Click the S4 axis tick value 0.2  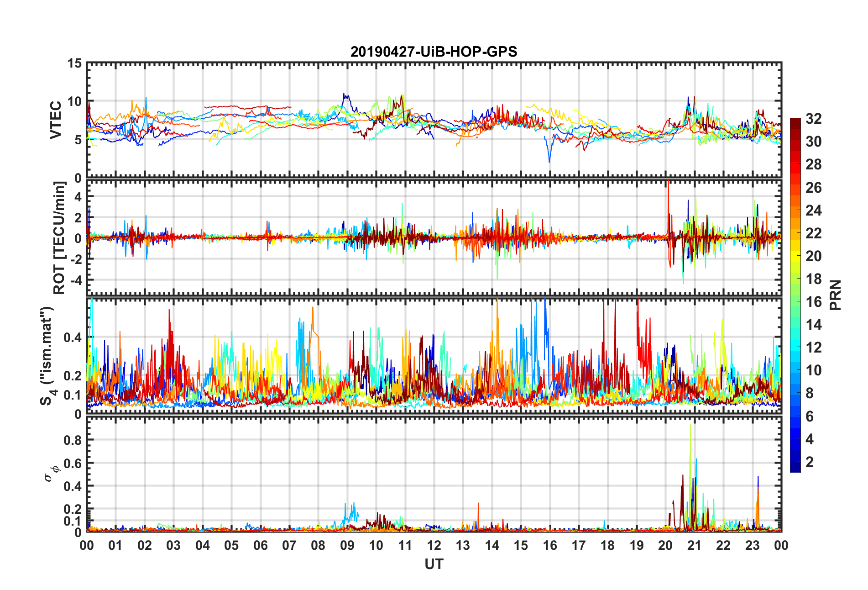click(73, 376)
